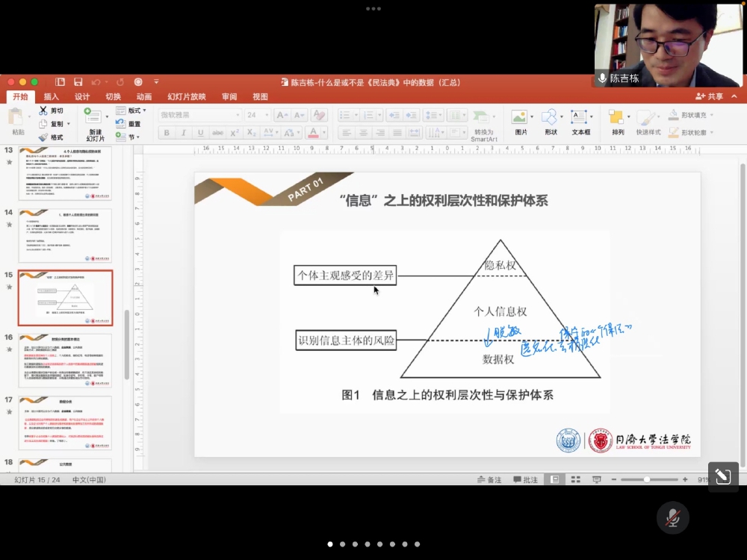Open Quick Styles (快速样式) gallery

646,117
